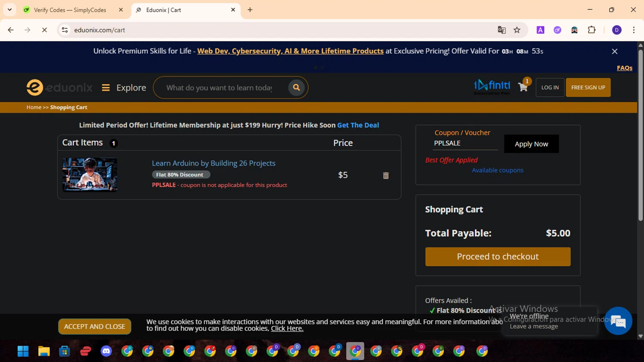Open Learn Arduino by Building 26 Projects

tap(213, 163)
